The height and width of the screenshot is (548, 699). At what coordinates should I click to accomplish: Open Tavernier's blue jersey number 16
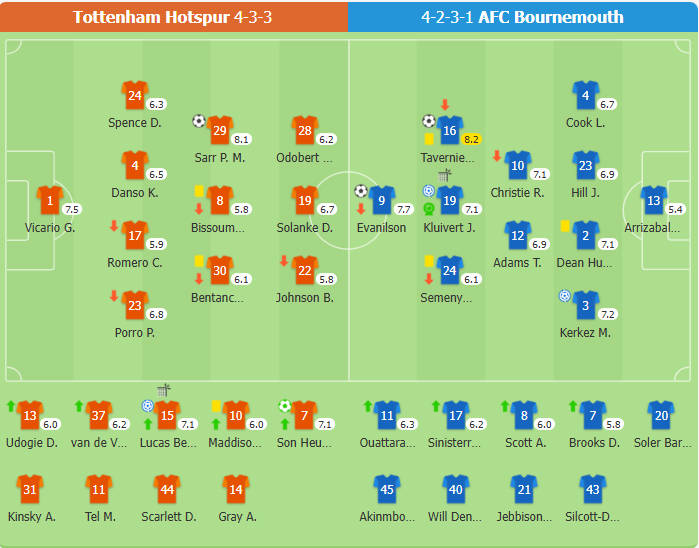pos(449,131)
